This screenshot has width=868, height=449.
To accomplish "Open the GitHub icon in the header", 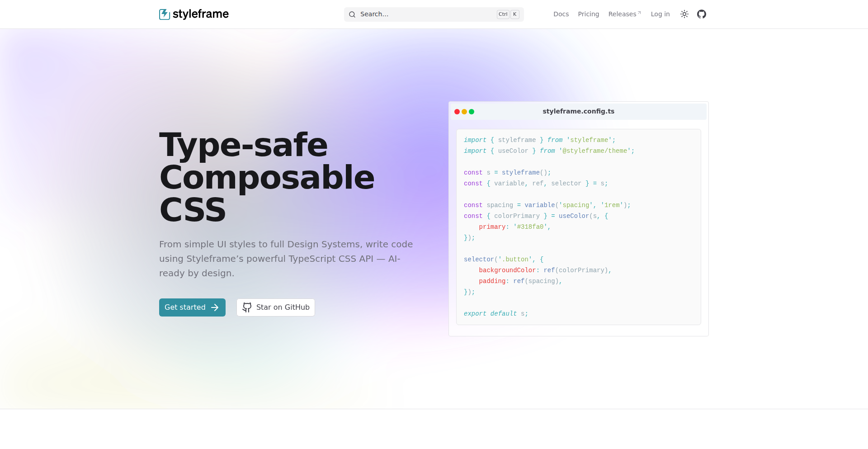I will tap(702, 14).
